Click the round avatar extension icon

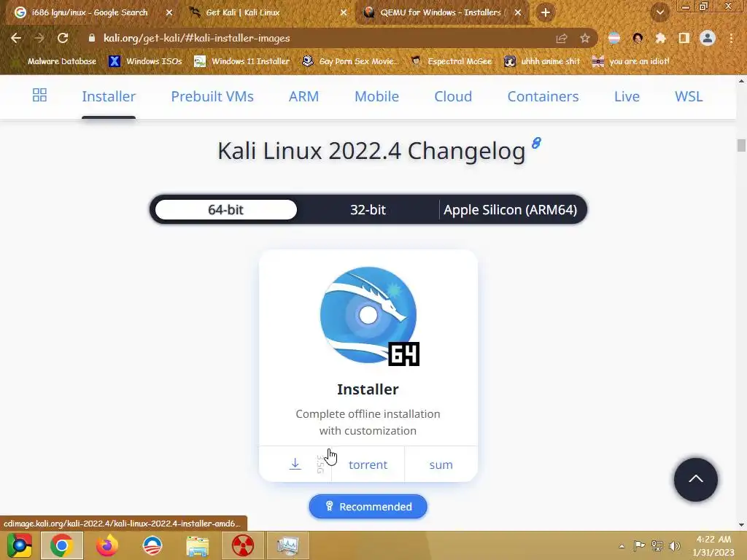pos(638,38)
